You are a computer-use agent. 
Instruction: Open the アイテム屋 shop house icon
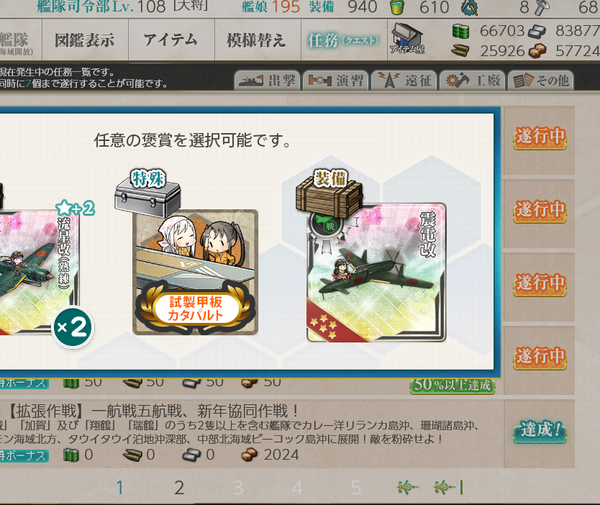(x=408, y=39)
